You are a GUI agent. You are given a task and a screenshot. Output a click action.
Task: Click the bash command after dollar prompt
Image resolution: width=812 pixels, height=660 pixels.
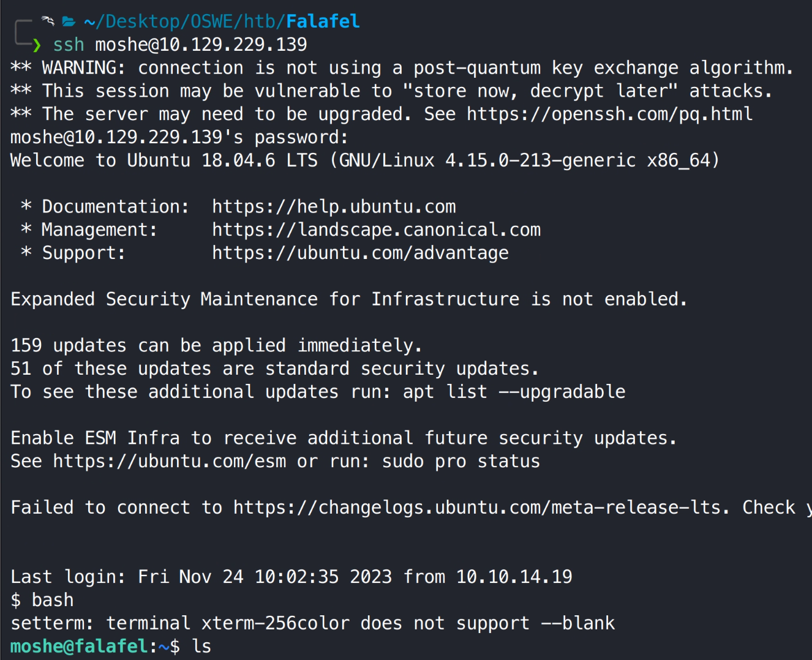pos(53,600)
